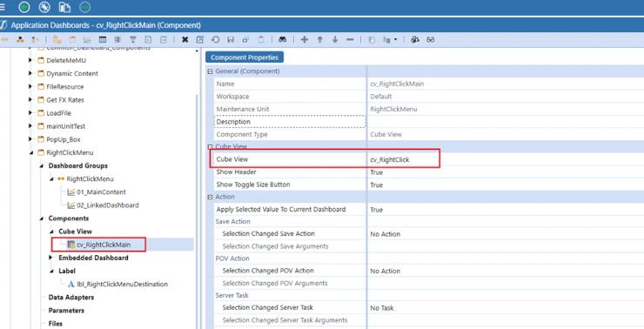The image size is (644, 329).
Task: Click Selection Changed POV Action No Action value
Action: (385, 271)
